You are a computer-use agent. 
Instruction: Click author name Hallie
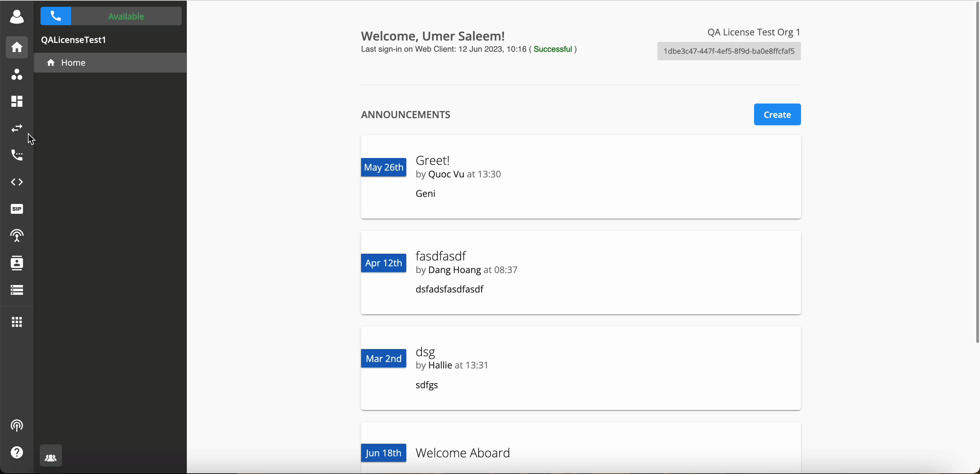tap(440, 365)
